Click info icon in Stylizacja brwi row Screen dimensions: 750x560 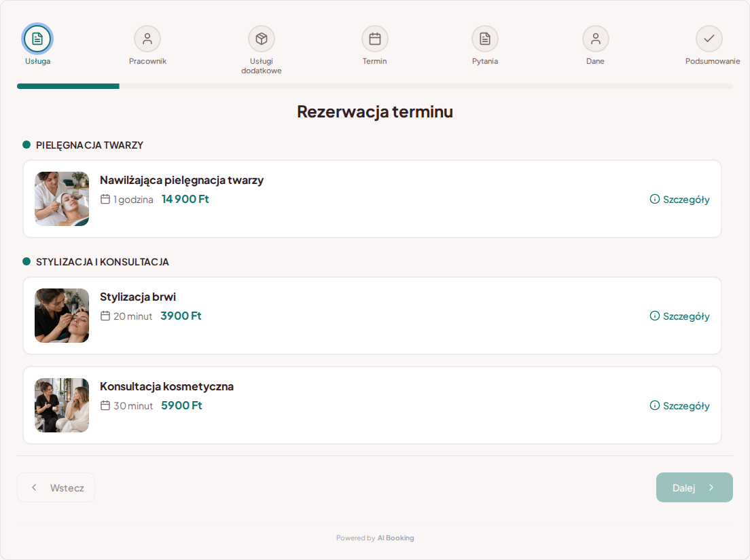(x=655, y=316)
